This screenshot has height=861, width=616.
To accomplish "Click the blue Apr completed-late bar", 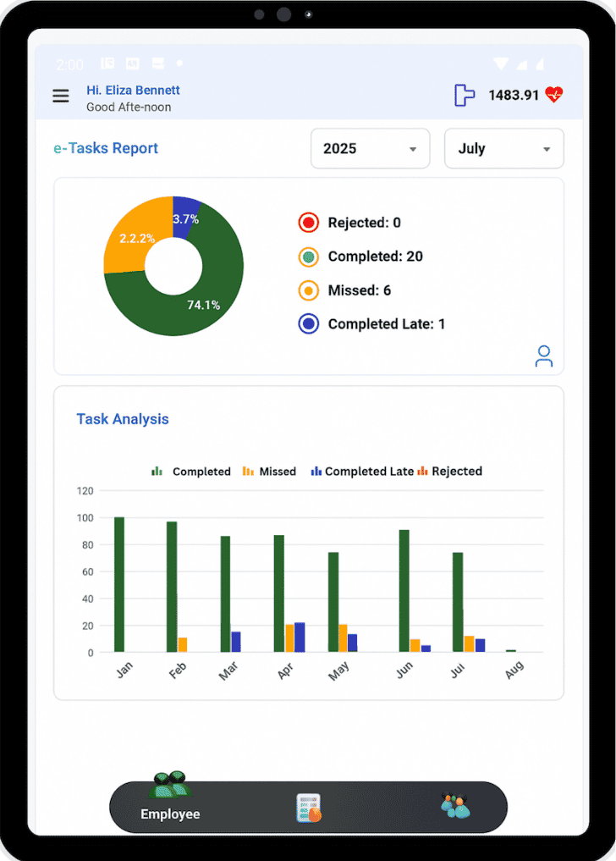I will (300, 637).
